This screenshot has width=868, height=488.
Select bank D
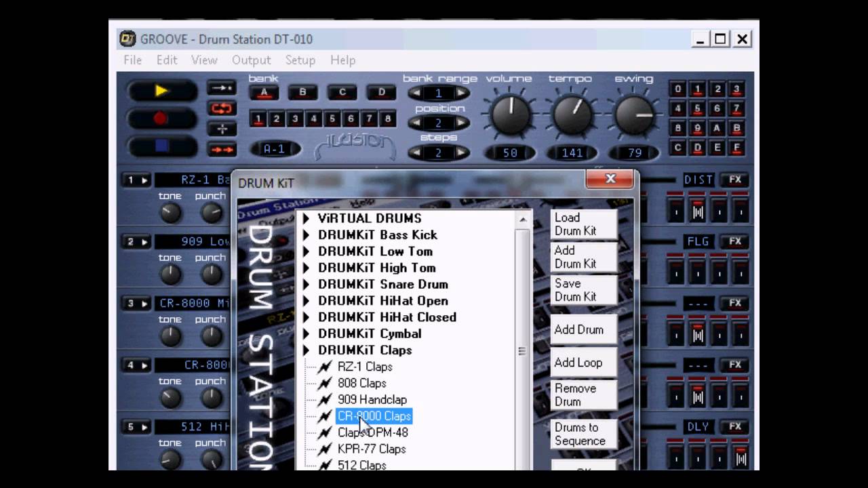(x=381, y=92)
